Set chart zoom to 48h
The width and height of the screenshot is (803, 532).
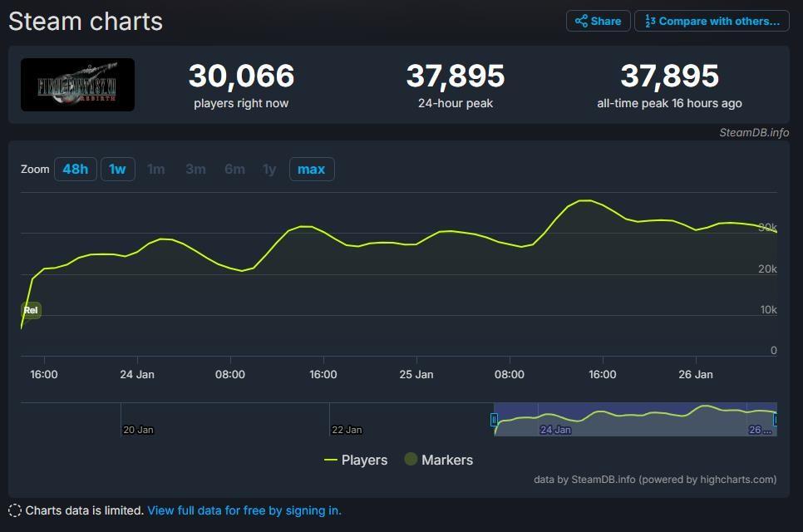click(76, 169)
